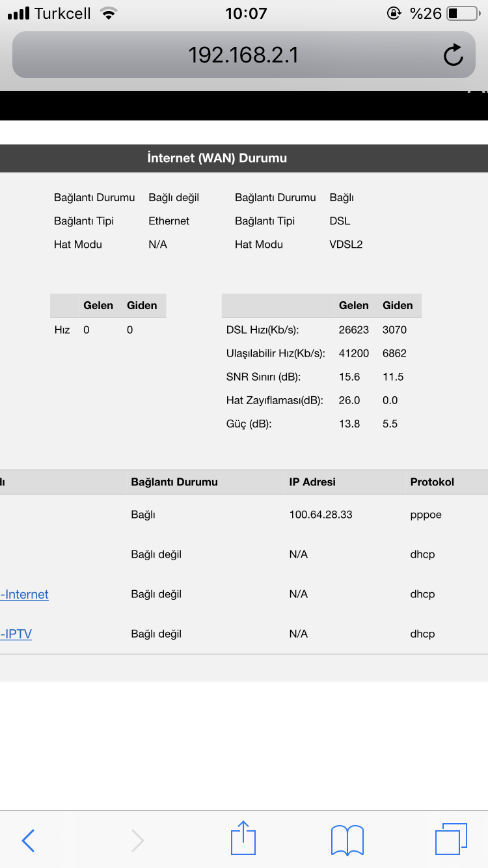Tap the IP Adresi column header
488x868 pixels.
tap(312, 482)
